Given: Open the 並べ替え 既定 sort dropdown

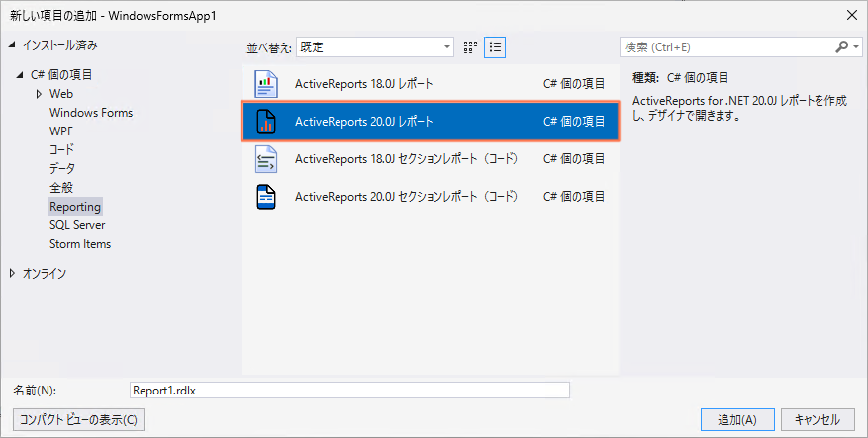Looking at the screenshot, I should click(375, 47).
